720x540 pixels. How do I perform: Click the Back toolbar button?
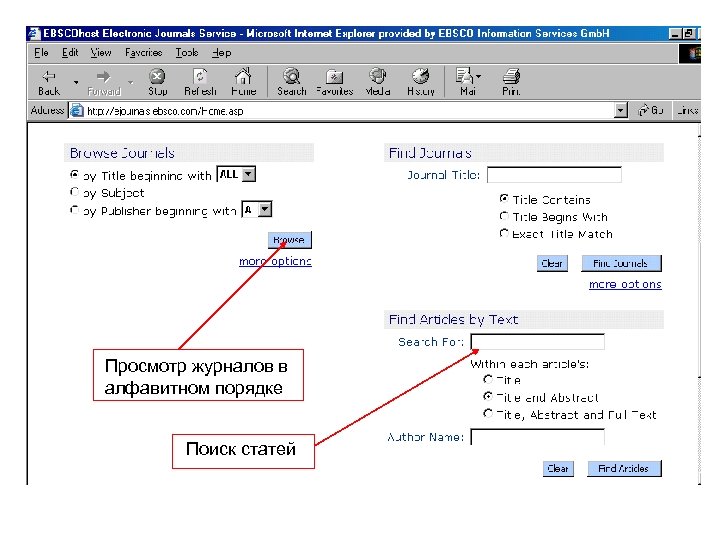coord(49,83)
